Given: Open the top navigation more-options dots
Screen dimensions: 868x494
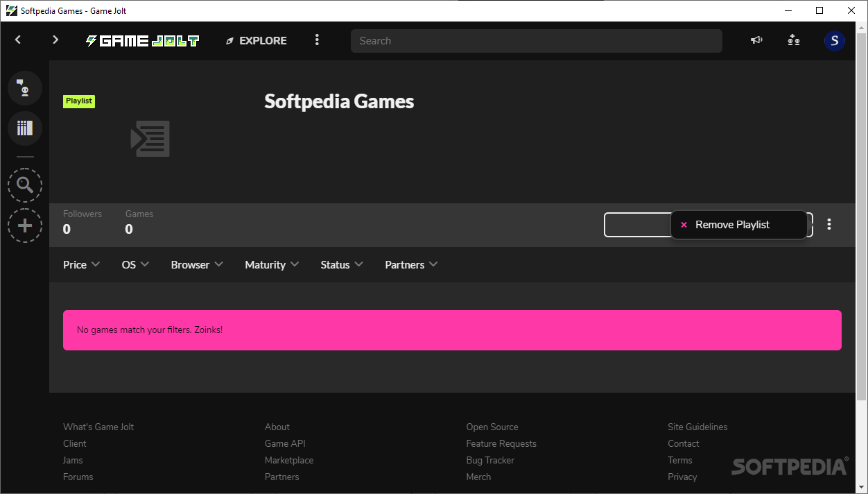Looking at the screenshot, I should pyautogui.click(x=317, y=40).
